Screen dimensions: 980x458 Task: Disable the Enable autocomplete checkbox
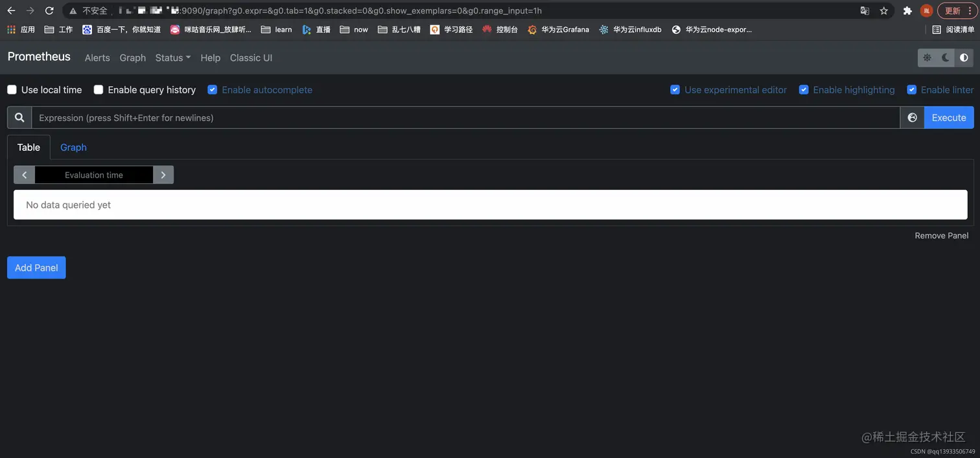[x=212, y=90]
